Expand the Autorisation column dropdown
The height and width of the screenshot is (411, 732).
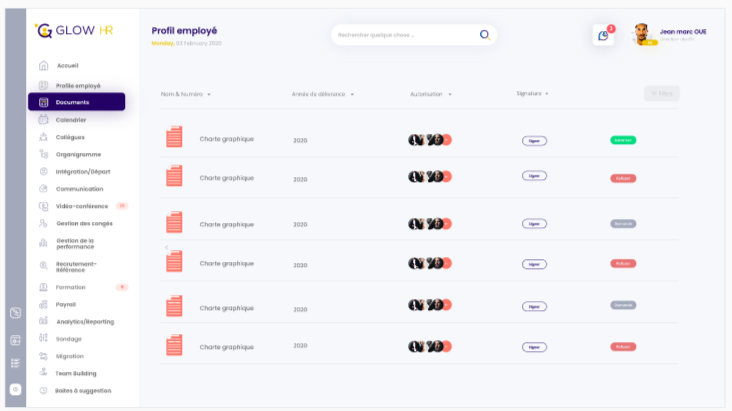pyautogui.click(x=450, y=95)
